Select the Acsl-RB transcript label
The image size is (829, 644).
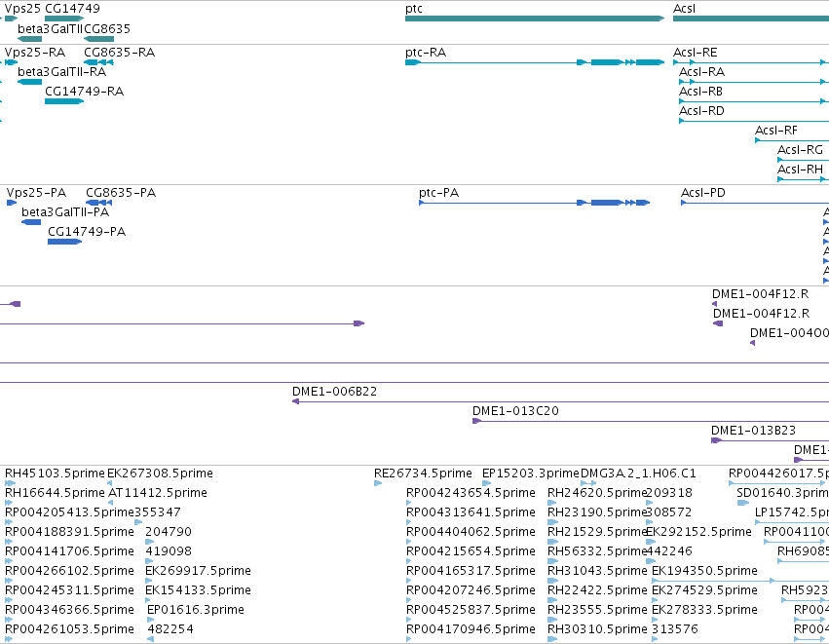(700, 92)
